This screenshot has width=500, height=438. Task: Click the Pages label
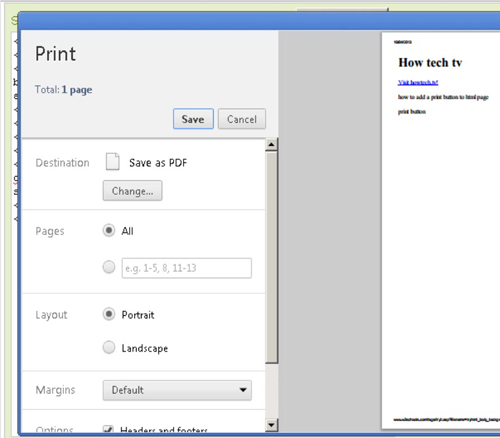coord(50,231)
